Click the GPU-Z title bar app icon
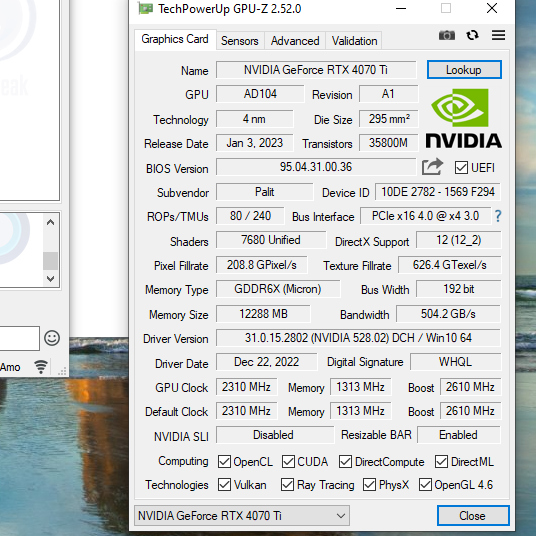 (x=145, y=8)
